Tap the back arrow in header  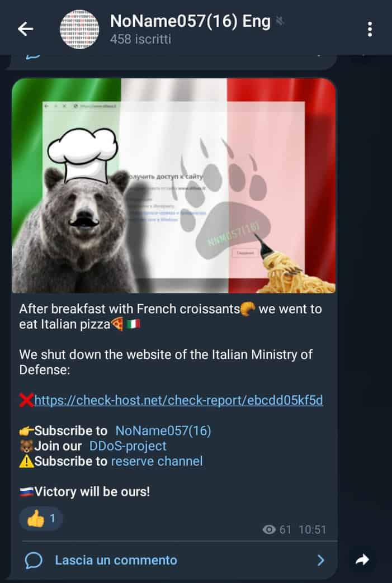pos(25,29)
